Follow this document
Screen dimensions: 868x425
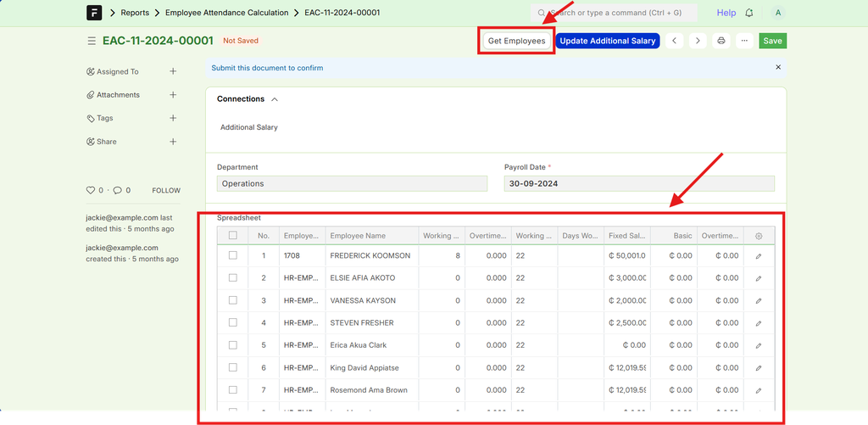click(166, 191)
